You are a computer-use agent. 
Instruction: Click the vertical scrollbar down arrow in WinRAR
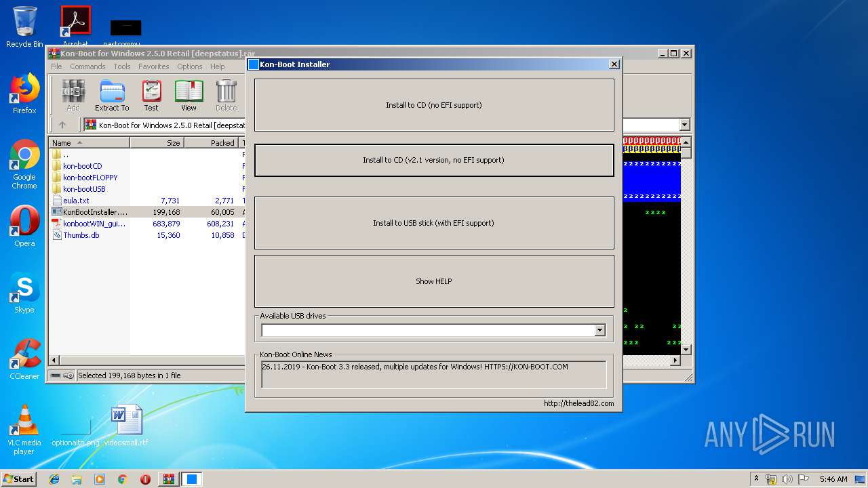pyautogui.click(x=686, y=350)
